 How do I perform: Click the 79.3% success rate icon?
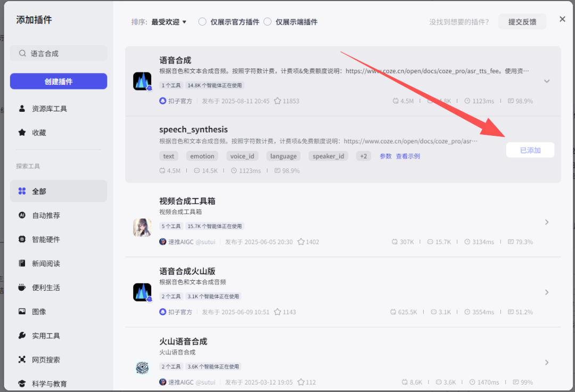pos(511,242)
